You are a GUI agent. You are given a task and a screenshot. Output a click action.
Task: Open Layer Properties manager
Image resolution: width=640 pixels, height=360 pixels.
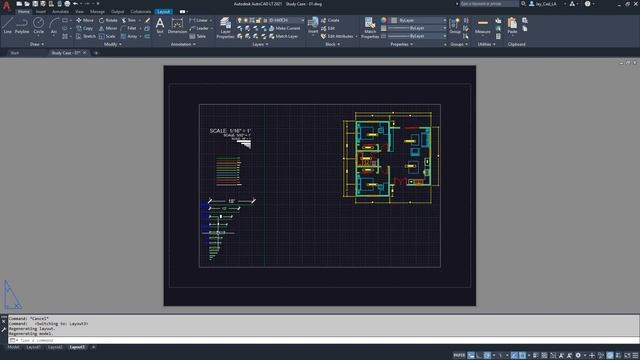pyautogui.click(x=225, y=28)
